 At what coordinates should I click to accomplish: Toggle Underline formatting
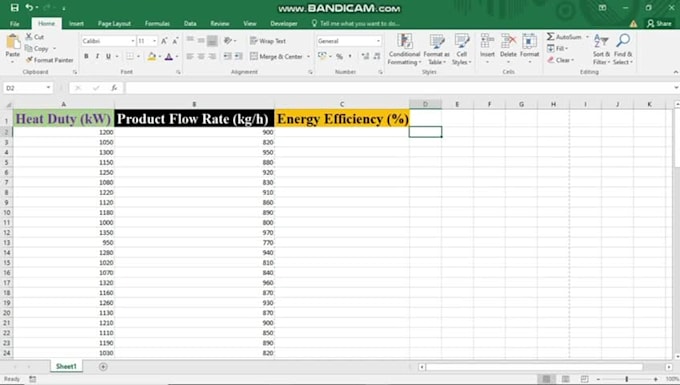[108, 56]
